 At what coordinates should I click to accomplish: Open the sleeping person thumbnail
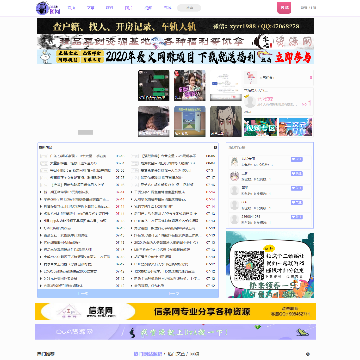[154, 121]
